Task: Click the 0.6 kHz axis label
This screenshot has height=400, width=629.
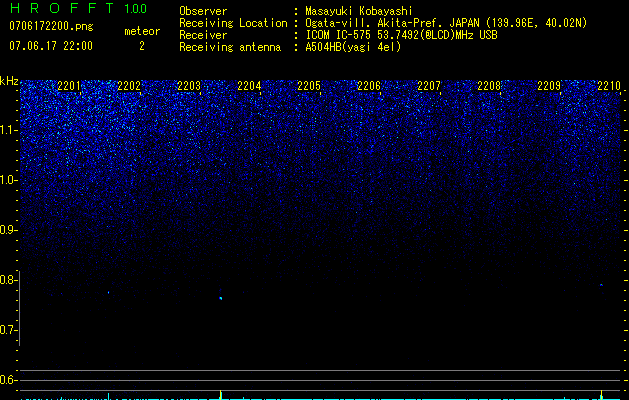Action: pyautogui.click(x=8, y=380)
